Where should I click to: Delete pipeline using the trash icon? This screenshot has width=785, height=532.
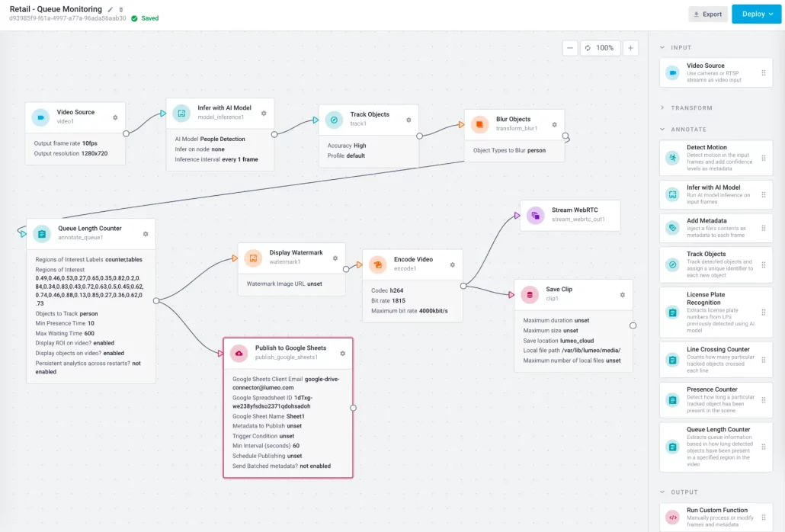(120, 9)
